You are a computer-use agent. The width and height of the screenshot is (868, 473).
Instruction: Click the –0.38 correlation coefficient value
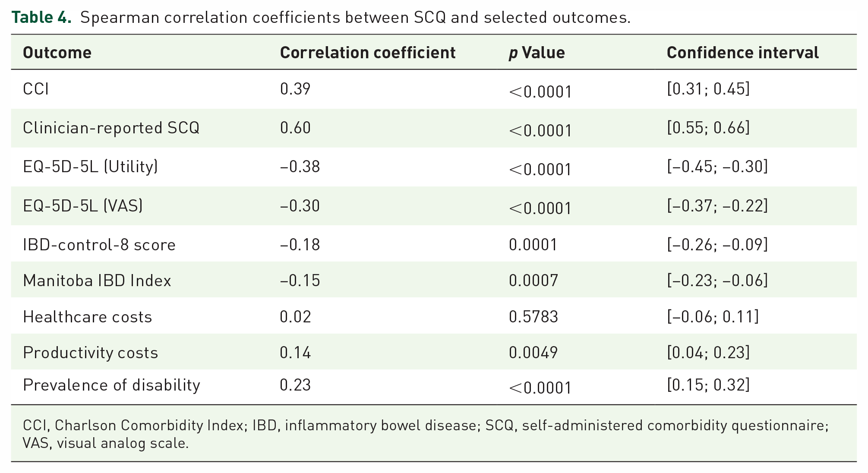pos(300,167)
